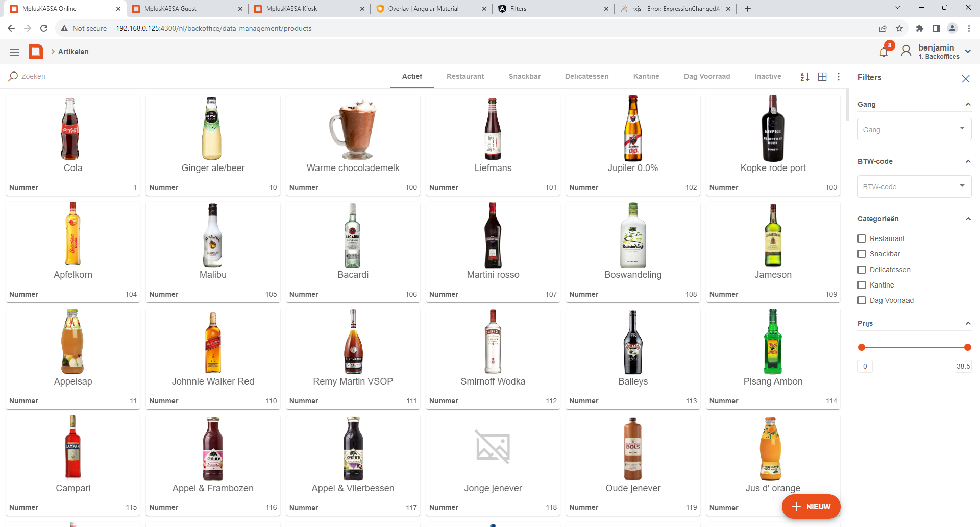Bookmark this page with the star icon

tap(899, 28)
